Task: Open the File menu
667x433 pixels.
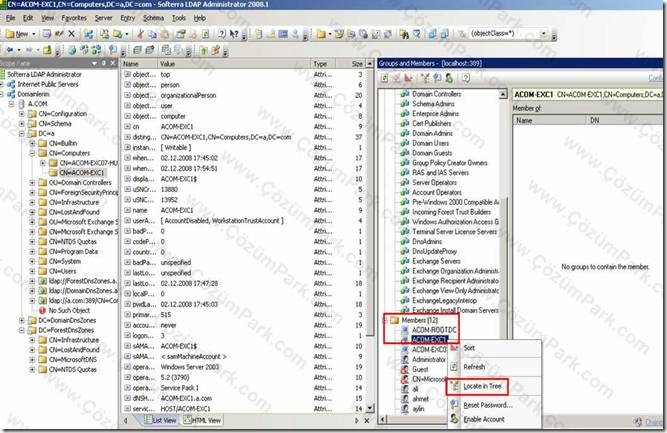Action: (x=11, y=18)
